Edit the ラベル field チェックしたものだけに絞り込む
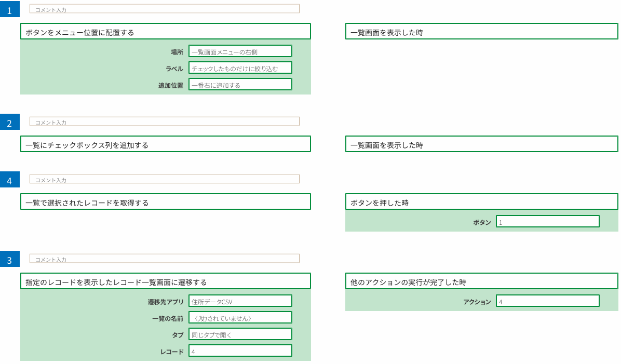Image resolution: width=621 pixels, height=364 pixels. 240,68
